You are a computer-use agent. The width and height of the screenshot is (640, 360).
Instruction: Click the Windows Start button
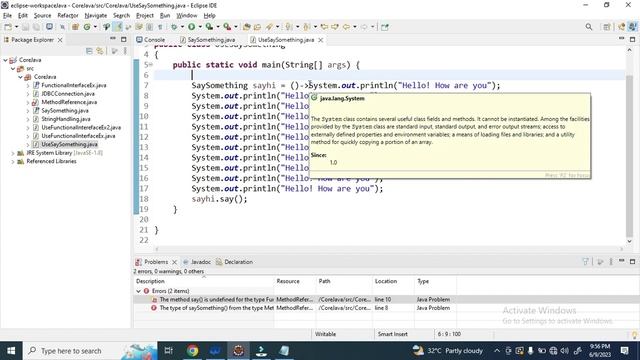(11, 351)
